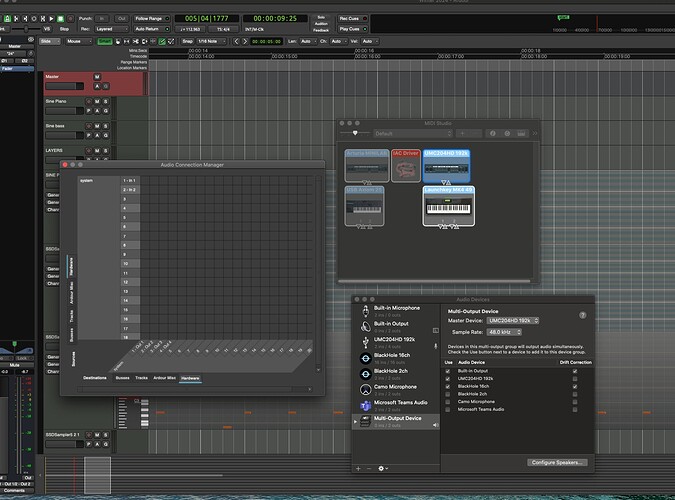Select the Launchkey MK4 49 MIDI device icon
Image resolution: width=675 pixels, height=500 pixels.
tap(448, 207)
